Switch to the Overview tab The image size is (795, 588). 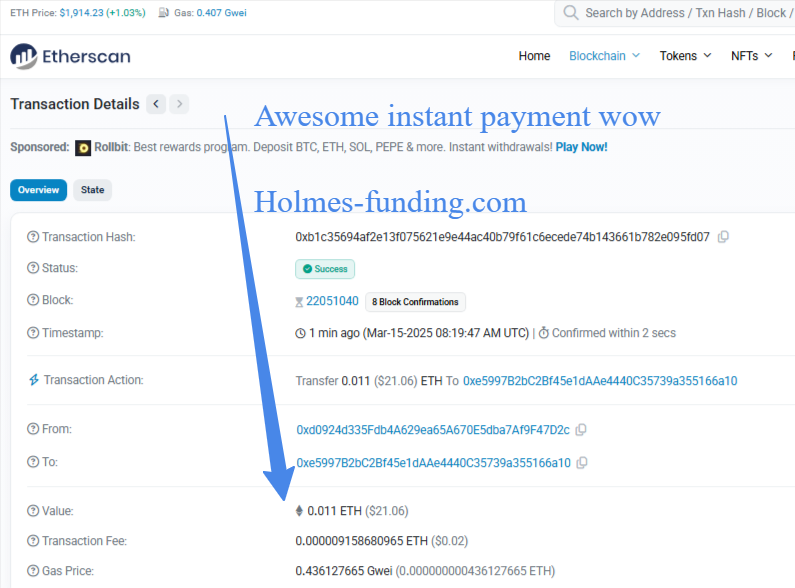(x=39, y=190)
